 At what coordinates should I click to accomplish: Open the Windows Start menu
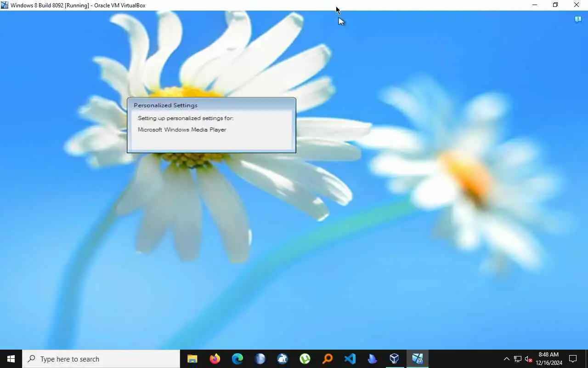click(x=11, y=359)
